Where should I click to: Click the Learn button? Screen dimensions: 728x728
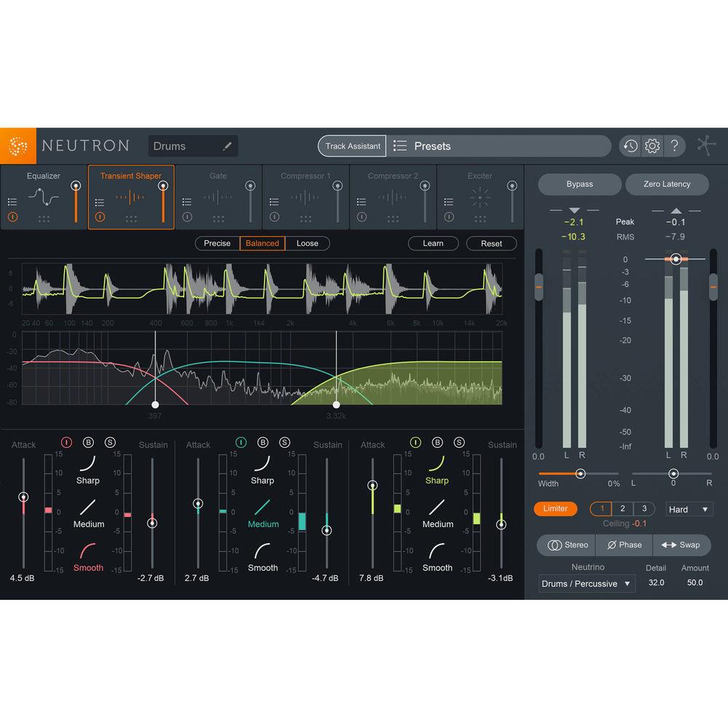433,243
